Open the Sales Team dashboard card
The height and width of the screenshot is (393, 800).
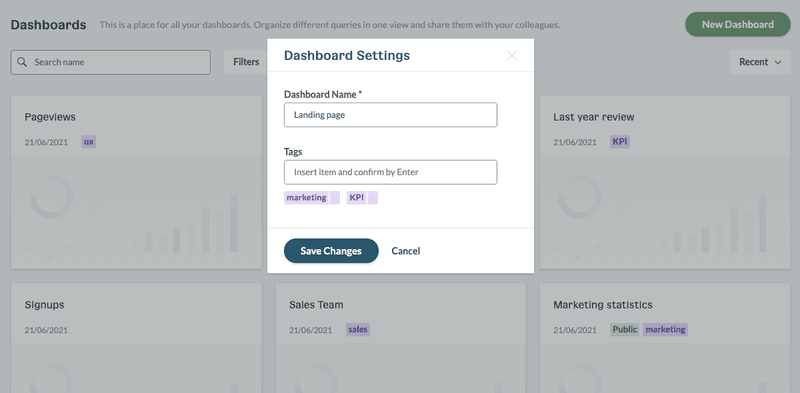[x=401, y=338]
